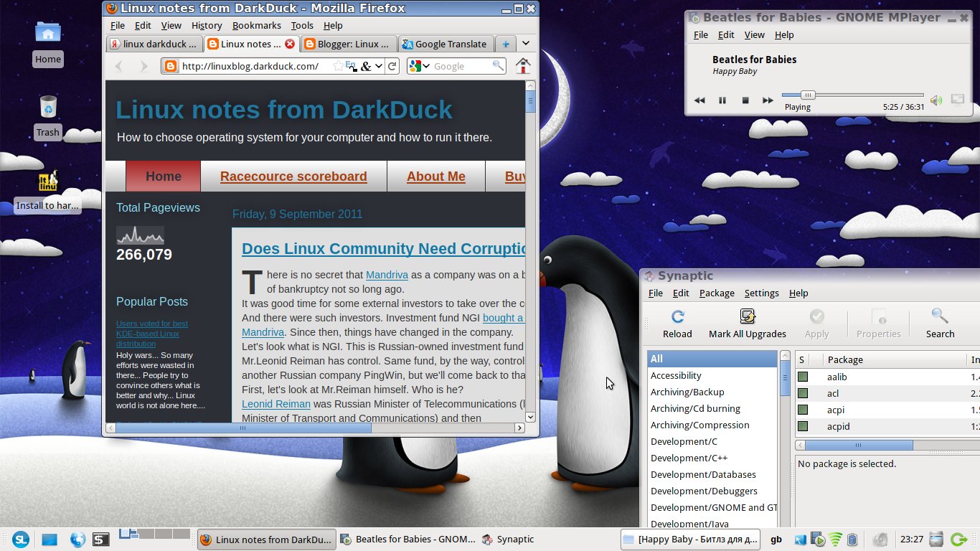Open the MPlayer fullscreen icon
980x551 pixels.
[x=957, y=100]
